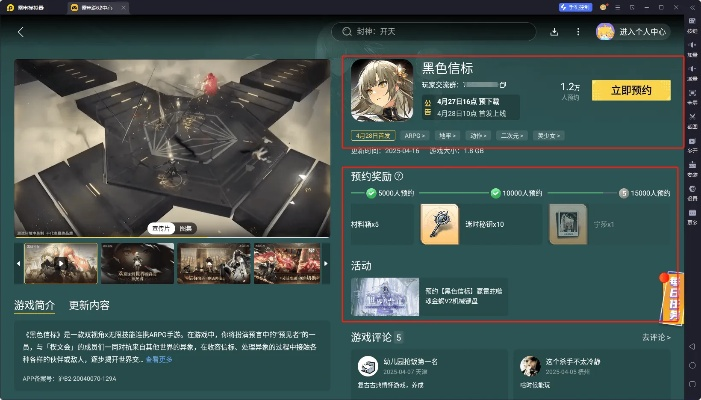The image size is (701, 400).
Task: Select the right media toggle under preview
Action: tap(186, 228)
